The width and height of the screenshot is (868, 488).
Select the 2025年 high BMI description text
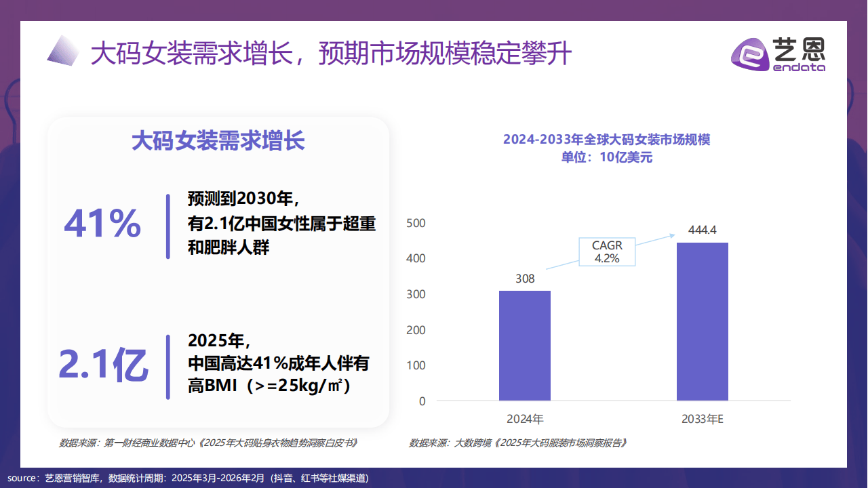(x=278, y=363)
